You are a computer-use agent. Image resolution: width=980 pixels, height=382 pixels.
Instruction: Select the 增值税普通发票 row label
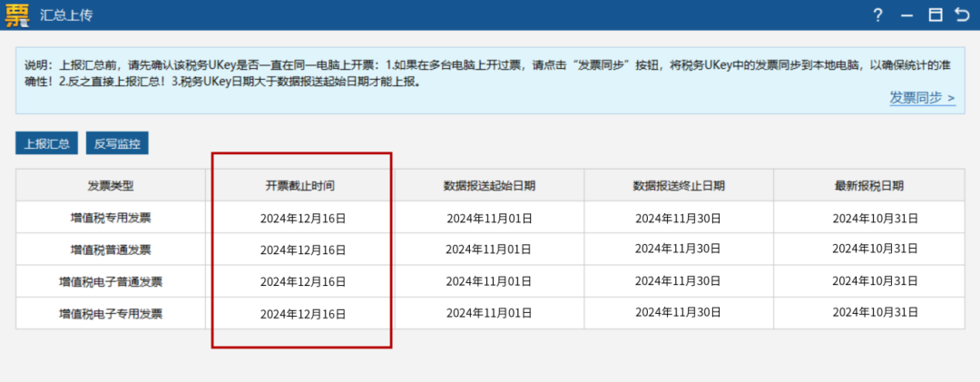tap(111, 250)
